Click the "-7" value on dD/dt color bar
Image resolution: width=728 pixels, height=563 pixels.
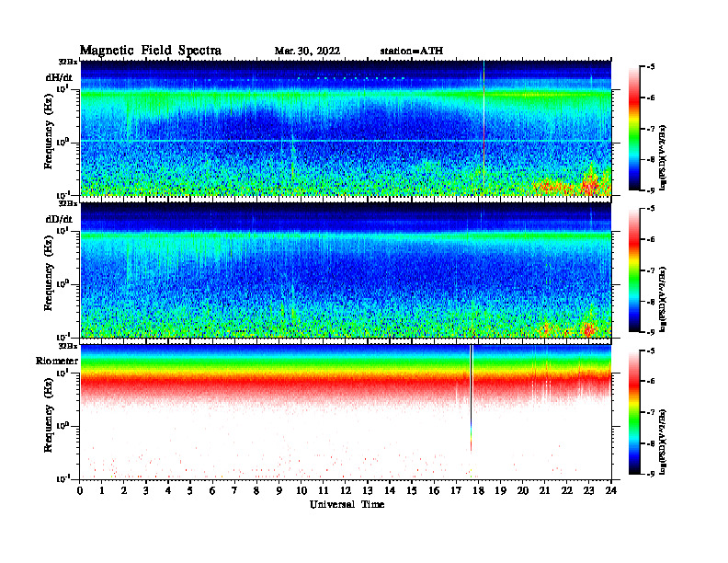point(651,270)
